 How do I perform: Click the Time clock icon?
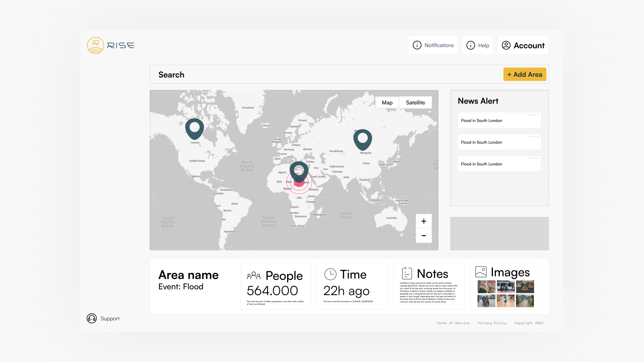(x=330, y=274)
